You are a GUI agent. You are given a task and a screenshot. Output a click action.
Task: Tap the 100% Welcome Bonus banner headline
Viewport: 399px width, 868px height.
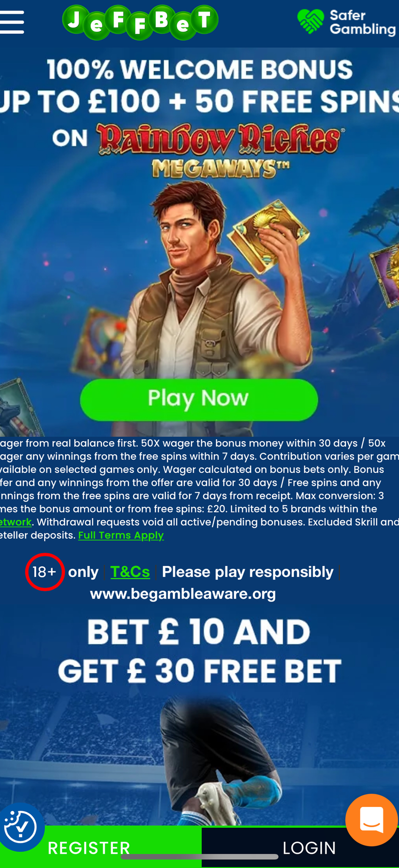pos(199,86)
